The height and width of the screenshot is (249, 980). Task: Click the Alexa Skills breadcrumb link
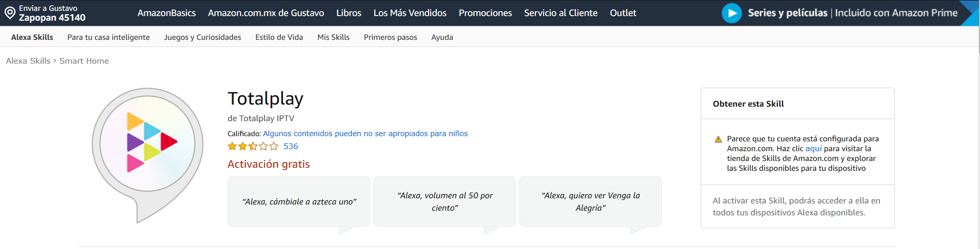(28, 61)
